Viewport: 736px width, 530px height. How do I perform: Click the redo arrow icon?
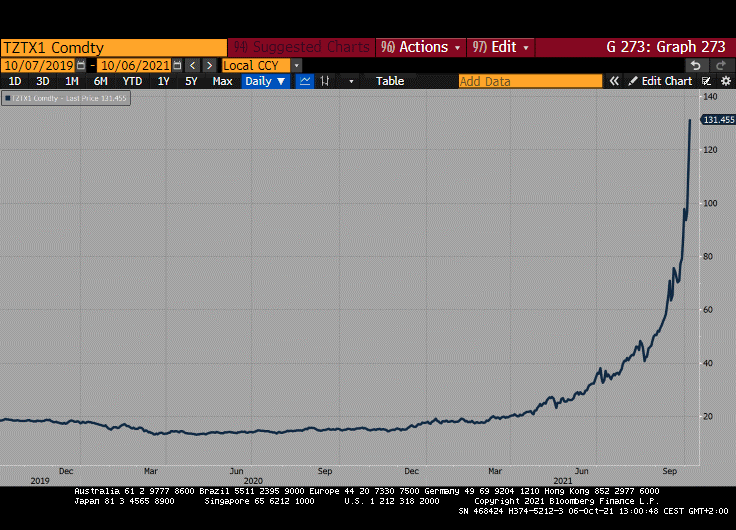click(720, 65)
